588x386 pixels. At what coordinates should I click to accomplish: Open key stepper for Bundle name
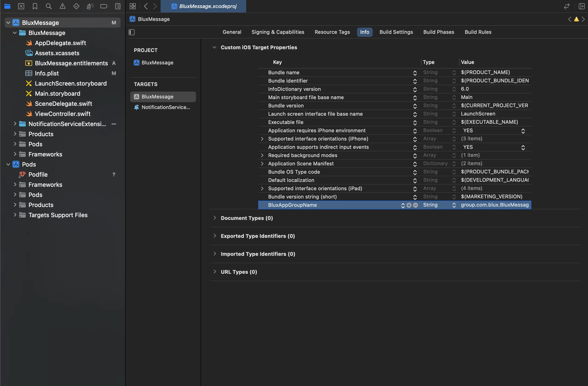tap(415, 73)
